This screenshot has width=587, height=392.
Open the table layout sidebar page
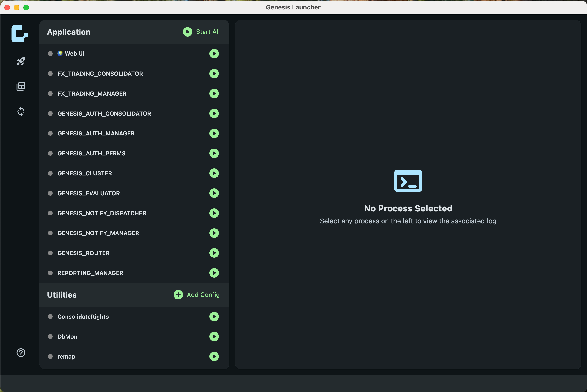(21, 86)
